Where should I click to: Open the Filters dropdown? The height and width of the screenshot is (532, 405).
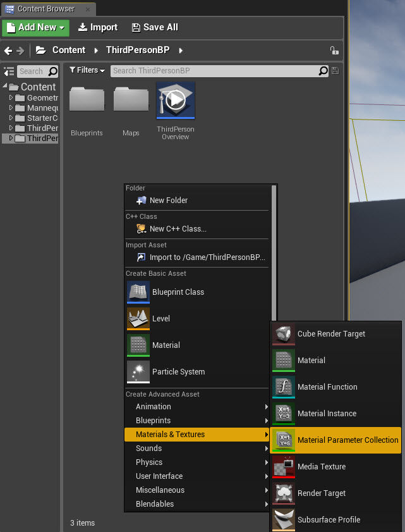tap(87, 70)
